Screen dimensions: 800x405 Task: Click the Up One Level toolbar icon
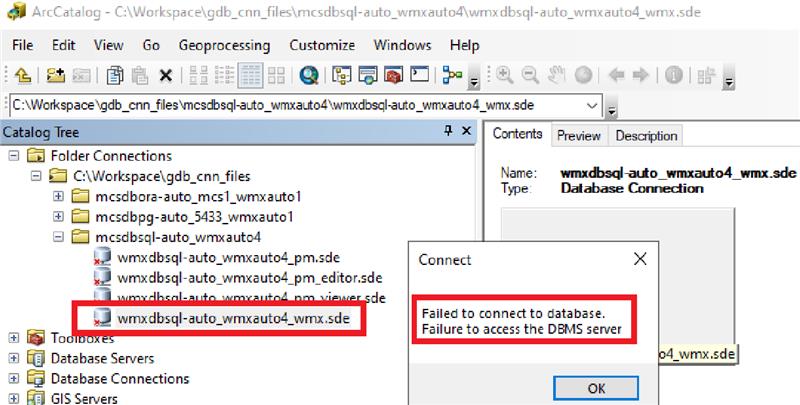coord(22,75)
